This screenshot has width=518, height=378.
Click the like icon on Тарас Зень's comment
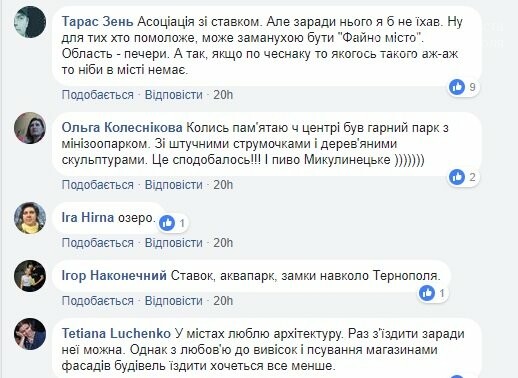(x=457, y=87)
